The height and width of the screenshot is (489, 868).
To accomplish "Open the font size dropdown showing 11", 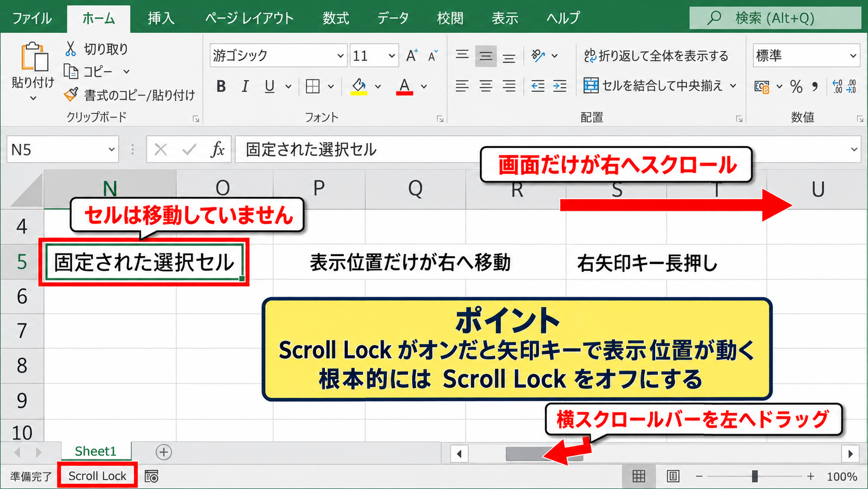I will [x=391, y=56].
